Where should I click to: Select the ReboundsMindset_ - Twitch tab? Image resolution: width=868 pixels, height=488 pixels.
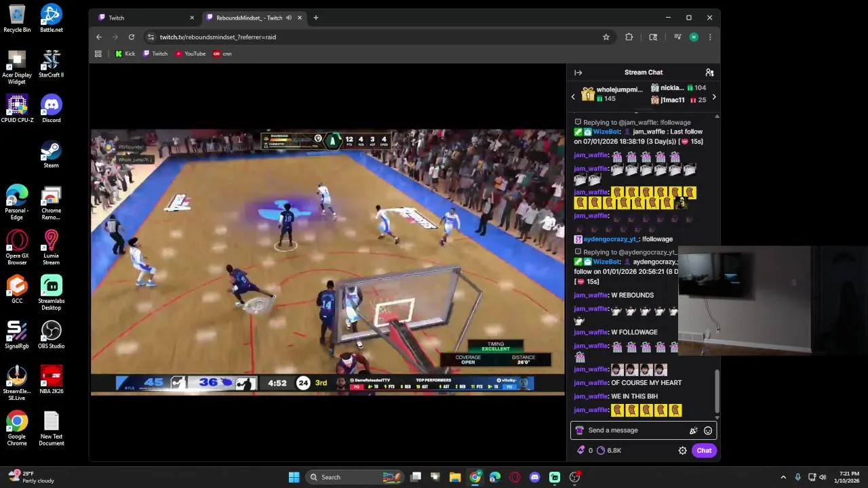coord(250,18)
